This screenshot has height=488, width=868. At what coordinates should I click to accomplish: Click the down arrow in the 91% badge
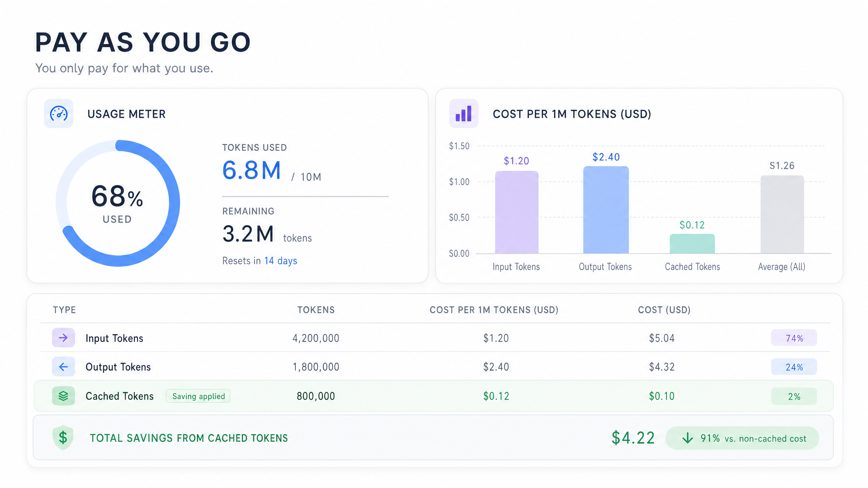[x=687, y=438]
